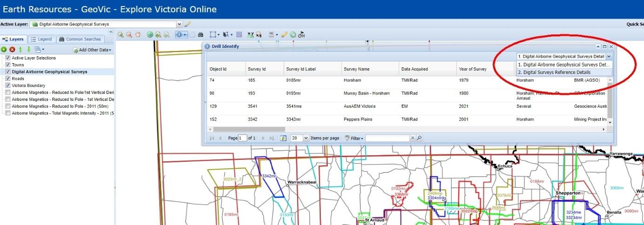Toggle the Roads layer checkbox
Image resolution: width=644 pixels, height=225 pixels.
[x=8, y=79]
